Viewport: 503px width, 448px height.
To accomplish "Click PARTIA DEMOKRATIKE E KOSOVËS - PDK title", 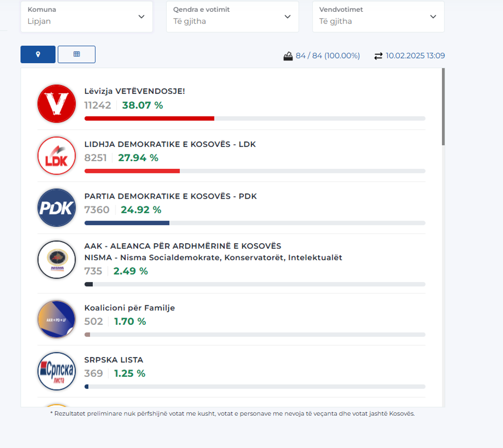I will (170, 196).
